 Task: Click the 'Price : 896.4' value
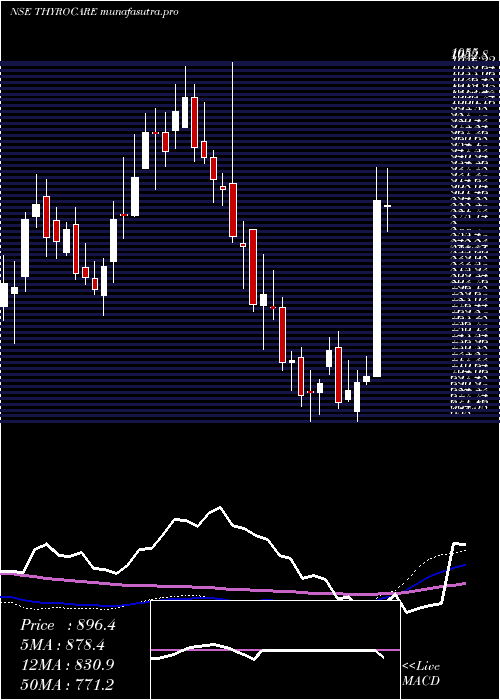[x=68, y=625]
